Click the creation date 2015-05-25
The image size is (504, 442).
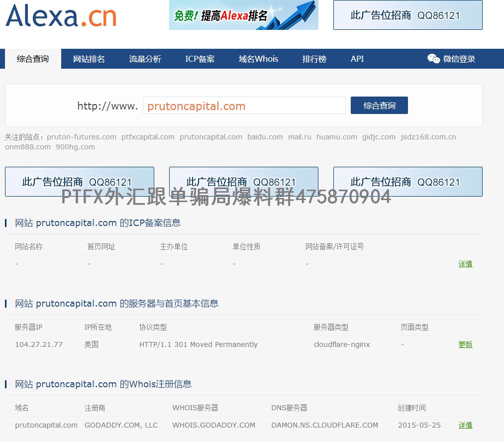pos(419,425)
